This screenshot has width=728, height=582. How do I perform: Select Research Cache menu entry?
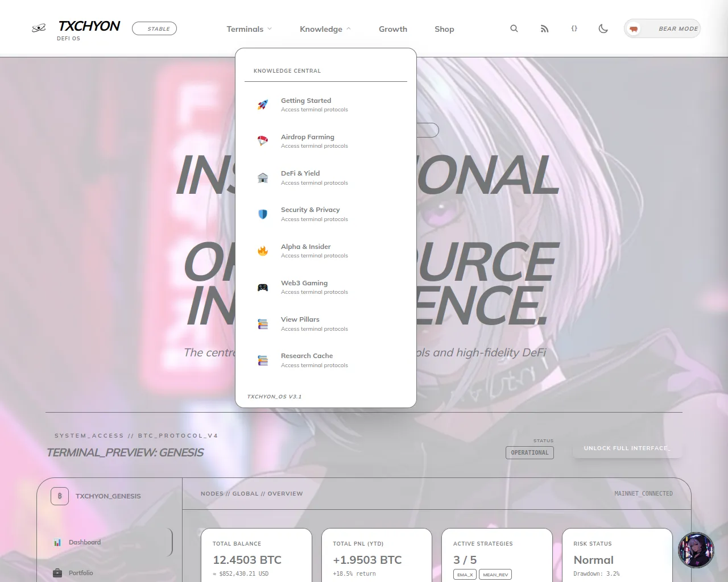(x=326, y=360)
